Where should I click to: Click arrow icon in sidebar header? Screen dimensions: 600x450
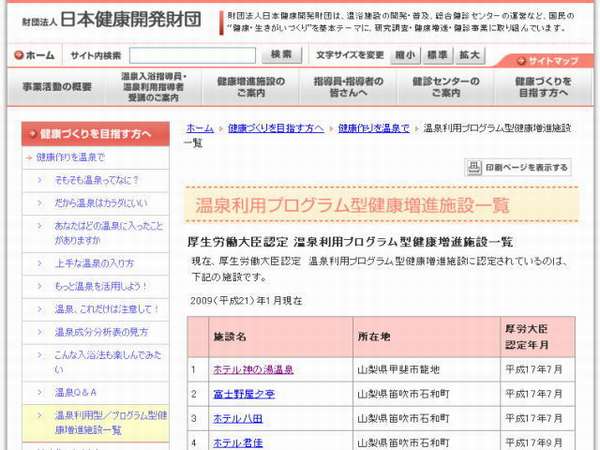(x=33, y=134)
